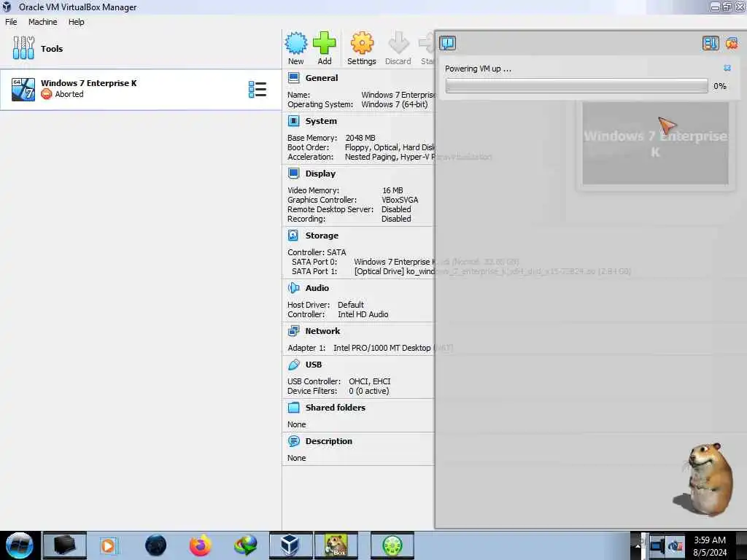The image size is (747, 560).
Task: Open Firefox from the taskbar
Action: point(200,545)
